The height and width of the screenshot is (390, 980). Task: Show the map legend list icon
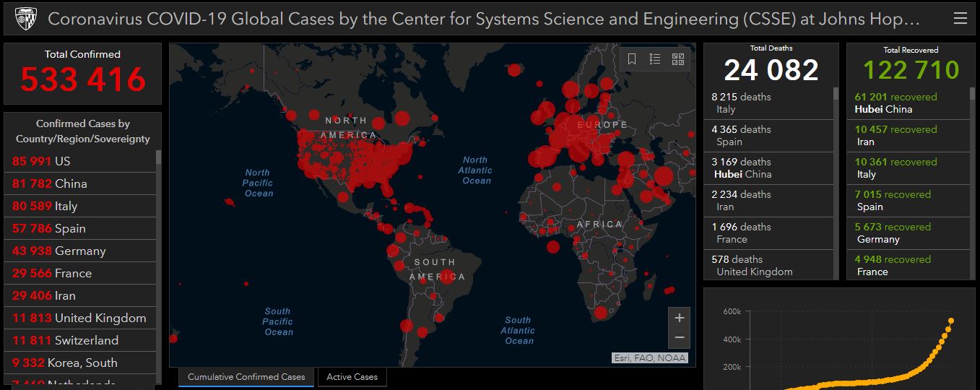[655, 59]
